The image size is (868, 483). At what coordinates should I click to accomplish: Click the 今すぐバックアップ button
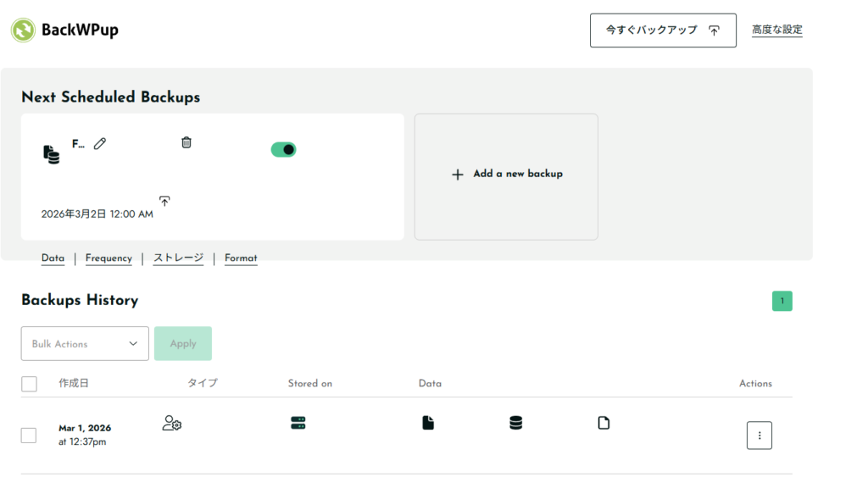[663, 31]
